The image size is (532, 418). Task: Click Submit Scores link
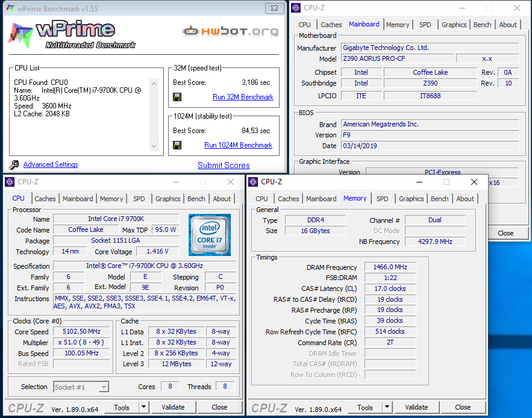(224, 165)
